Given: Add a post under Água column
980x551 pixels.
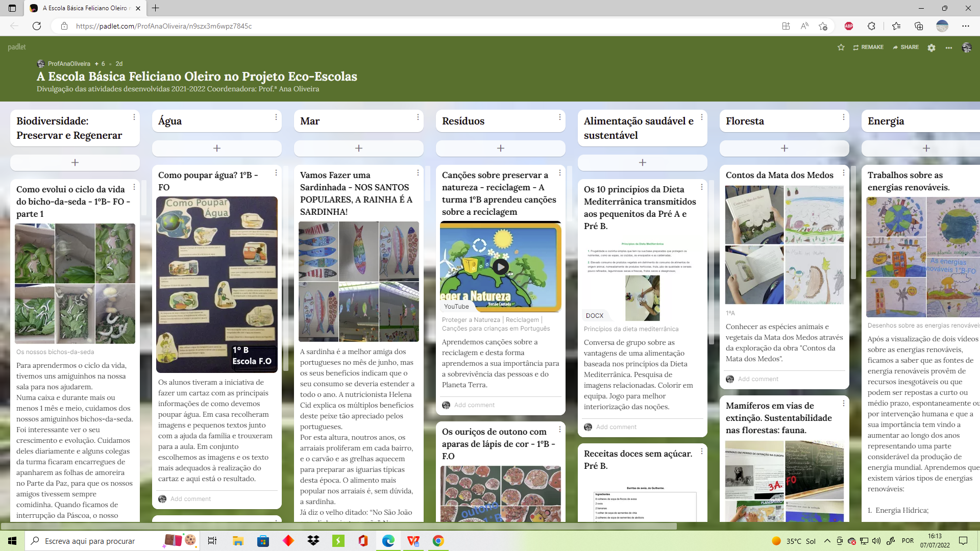Looking at the screenshot, I should click(x=217, y=148).
